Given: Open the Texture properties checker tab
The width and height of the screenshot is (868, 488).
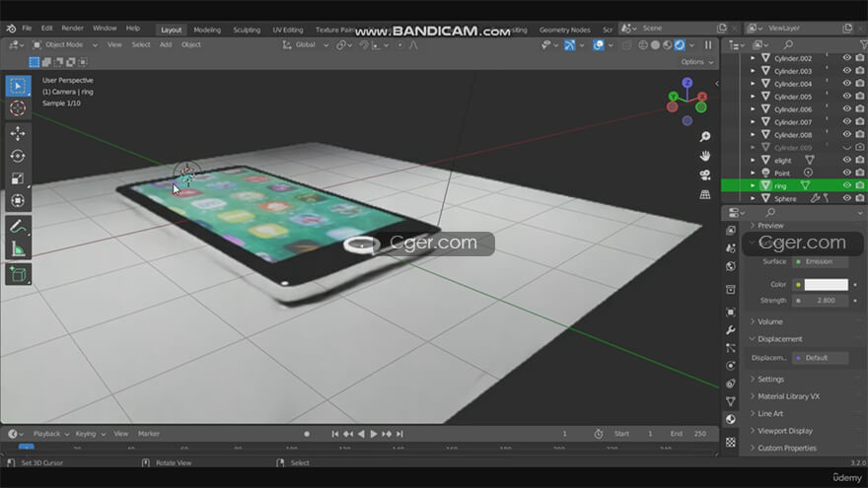Looking at the screenshot, I should point(731,442).
